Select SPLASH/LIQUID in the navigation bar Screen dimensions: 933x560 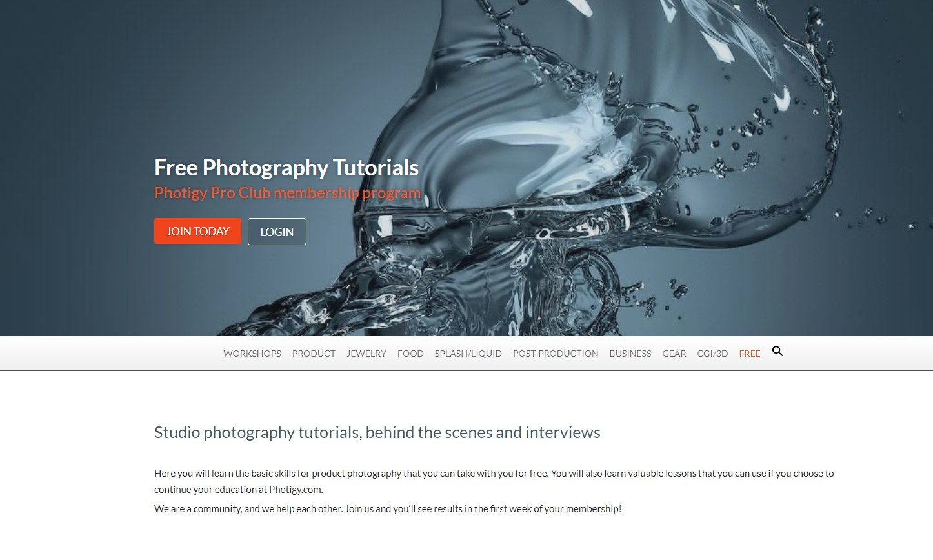[x=468, y=354]
